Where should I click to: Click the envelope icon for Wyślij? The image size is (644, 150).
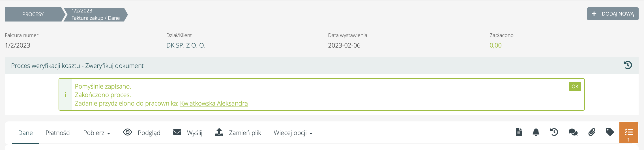pos(177,132)
